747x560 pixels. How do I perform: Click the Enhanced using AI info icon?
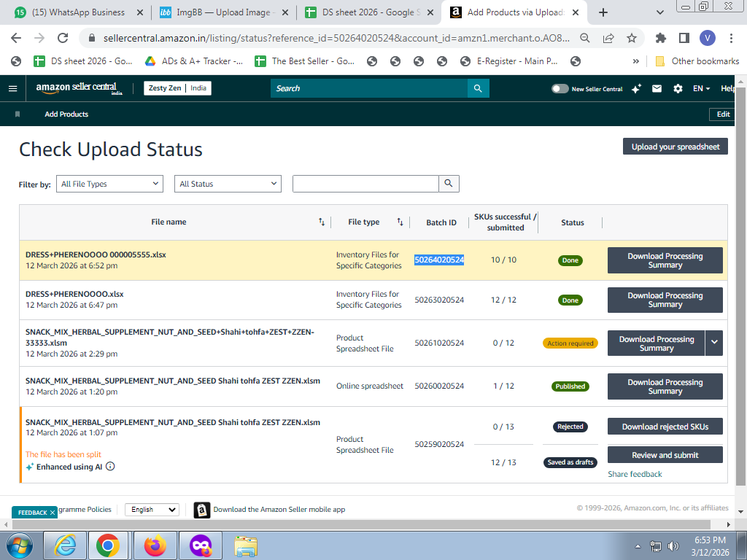[x=110, y=466]
